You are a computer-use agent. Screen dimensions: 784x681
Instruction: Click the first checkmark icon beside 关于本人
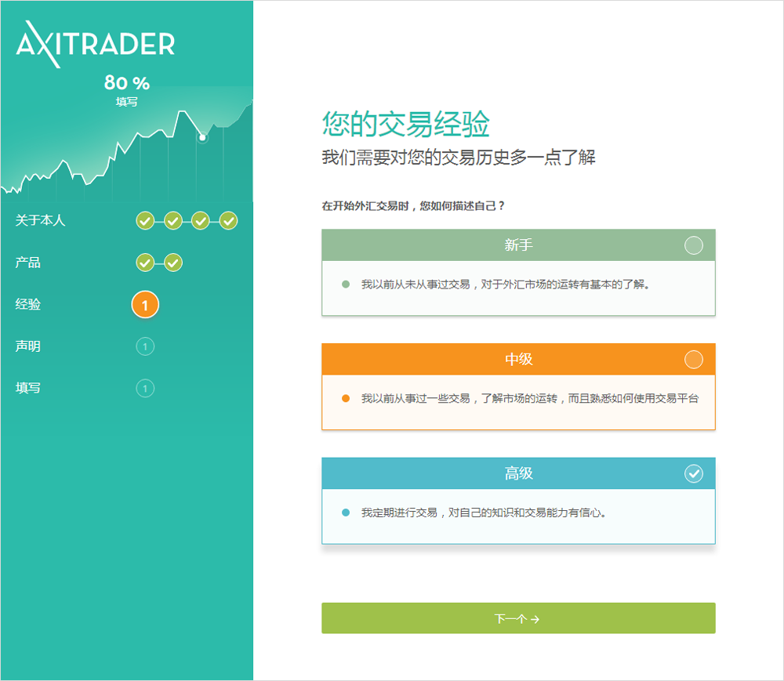tap(145, 221)
